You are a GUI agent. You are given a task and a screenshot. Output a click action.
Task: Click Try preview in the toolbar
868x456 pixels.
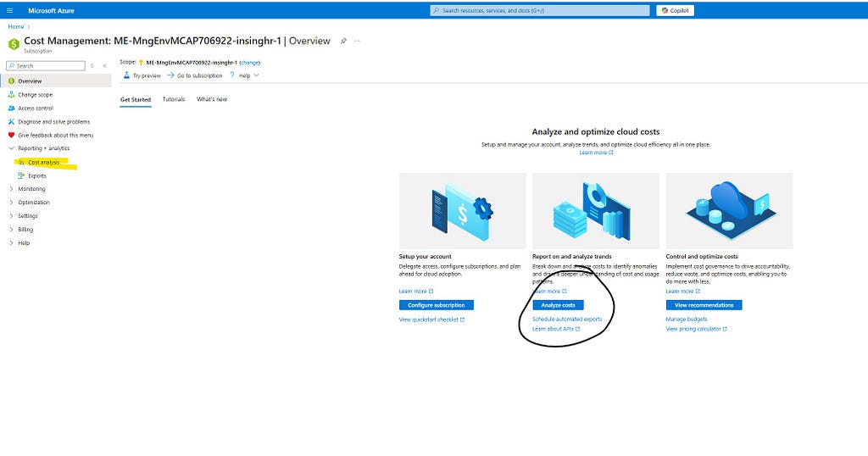click(x=142, y=75)
